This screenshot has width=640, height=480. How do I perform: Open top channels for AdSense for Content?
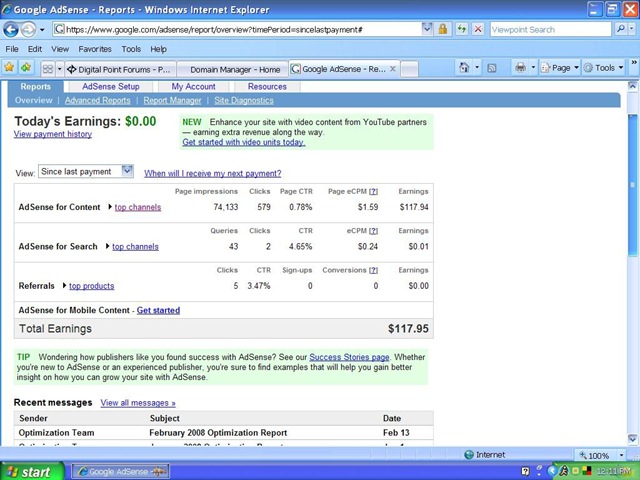tap(138, 207)
